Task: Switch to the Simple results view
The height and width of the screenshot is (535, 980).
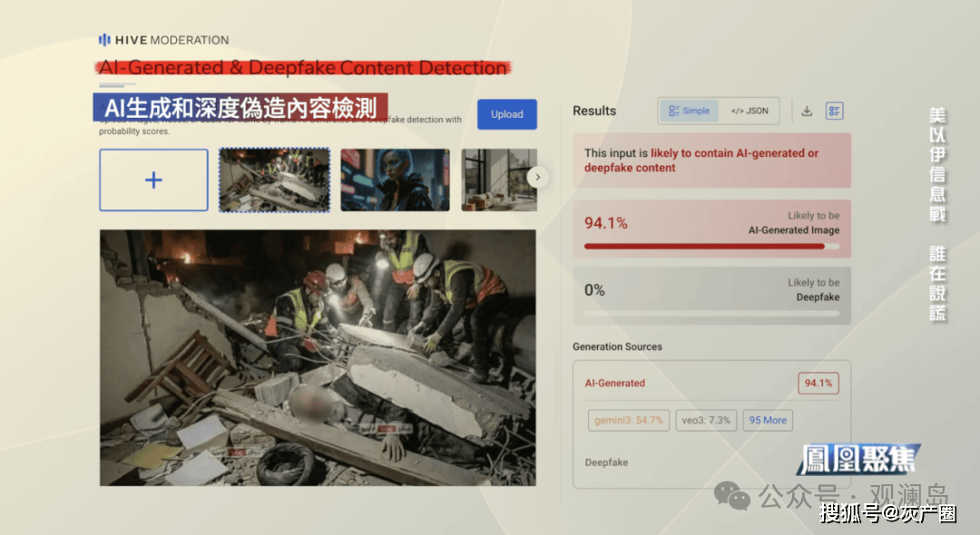Action: pos(689,112)
